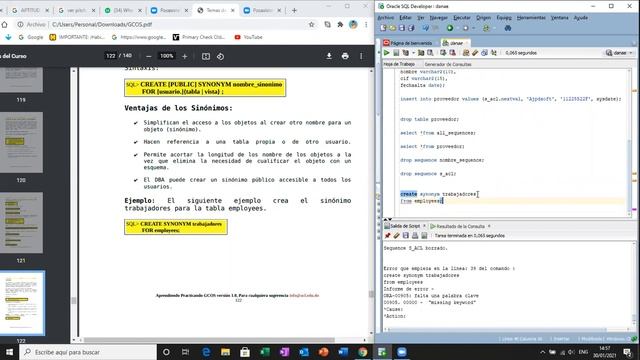This screenshot has width=640, height=360.
Task: Expand the Debug button dropdown in main toolbar
Action: pos(493,28)
